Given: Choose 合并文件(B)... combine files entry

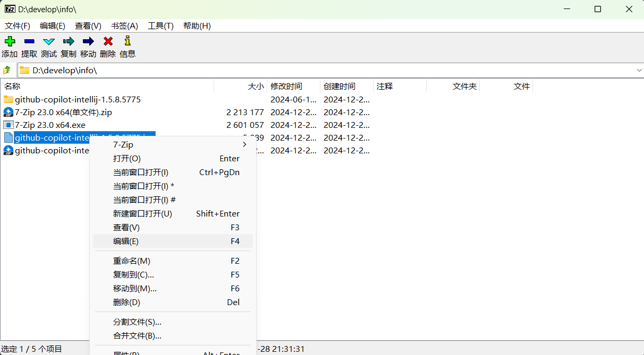Looking at the screenshot, I should [173, 335].
